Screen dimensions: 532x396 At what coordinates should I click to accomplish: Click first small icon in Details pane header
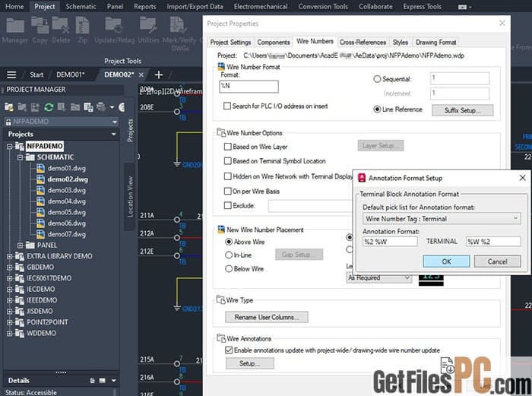(x=92, y=381)
